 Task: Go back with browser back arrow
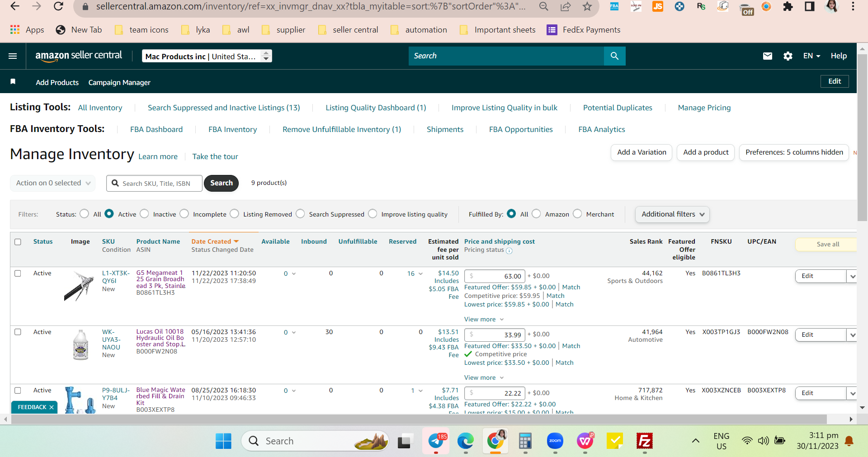coord(15,6)
